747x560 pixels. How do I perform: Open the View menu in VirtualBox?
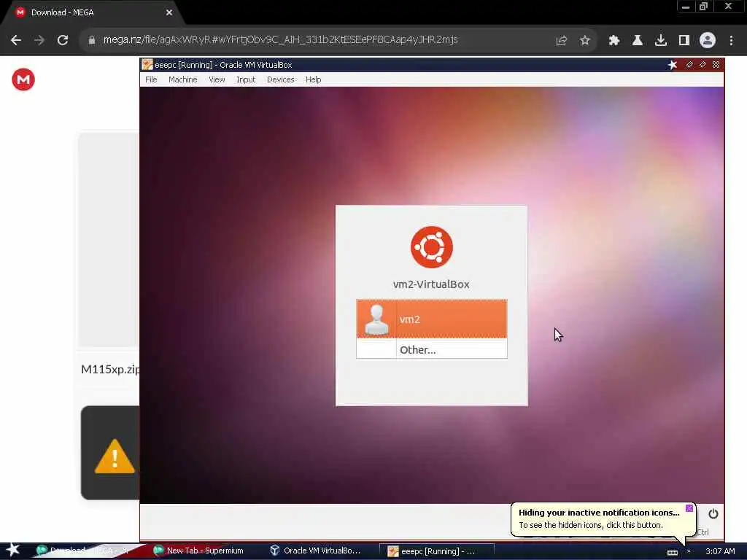(217, 79)
